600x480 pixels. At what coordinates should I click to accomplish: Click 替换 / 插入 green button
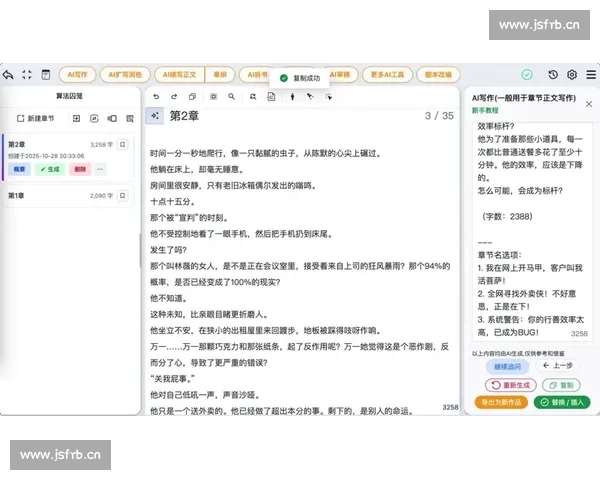pos(560,402)
